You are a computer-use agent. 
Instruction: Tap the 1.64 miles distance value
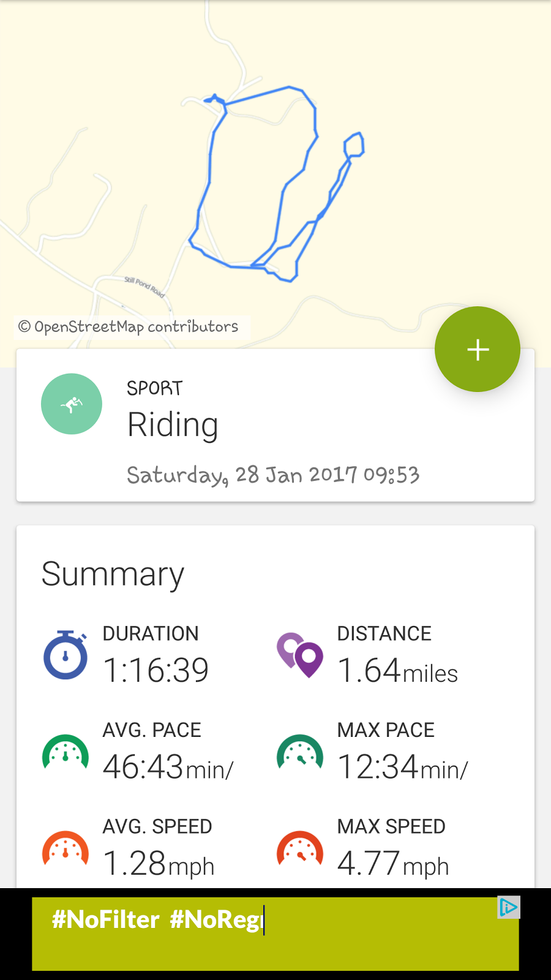(397, 669)
